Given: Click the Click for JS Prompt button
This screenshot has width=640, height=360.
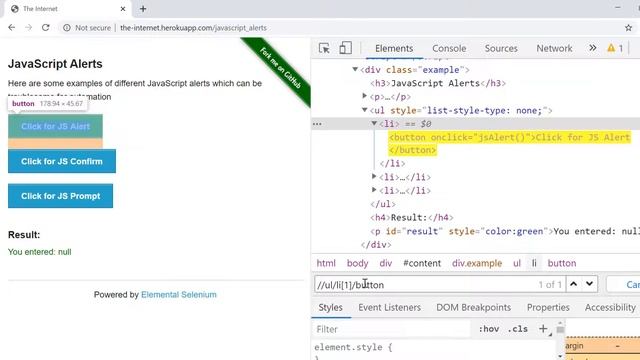Looking at the screenshot, I should [x=60, y=196].
